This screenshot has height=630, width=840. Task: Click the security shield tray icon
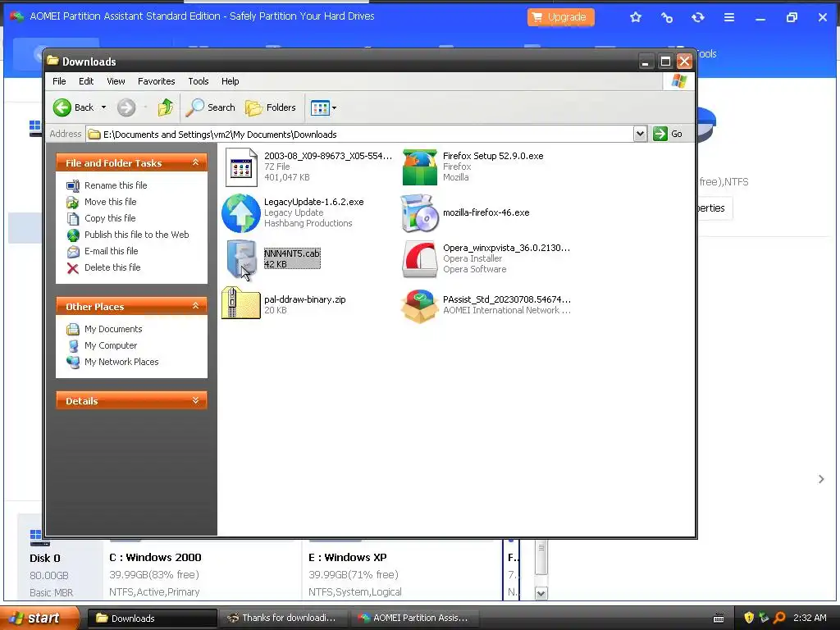tap(749, 618)
